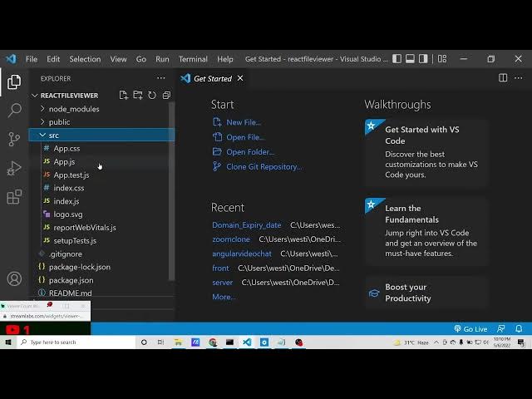Toggle primary side bar visibility
This screenshot has width=532, height=399.
(x=397, y=59)
